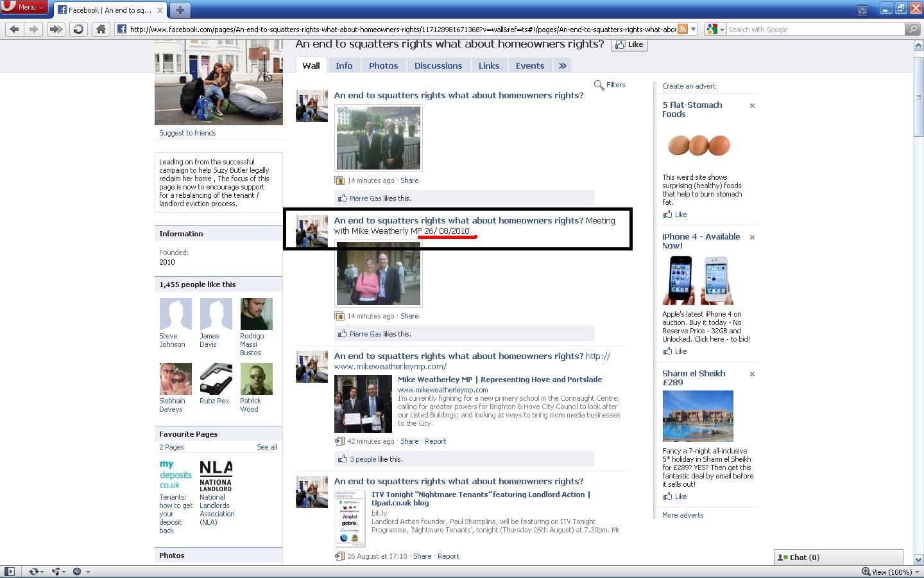Click the Fast Forward navigation button
Viewport: 924px width, 578px height.
point(56,29)
